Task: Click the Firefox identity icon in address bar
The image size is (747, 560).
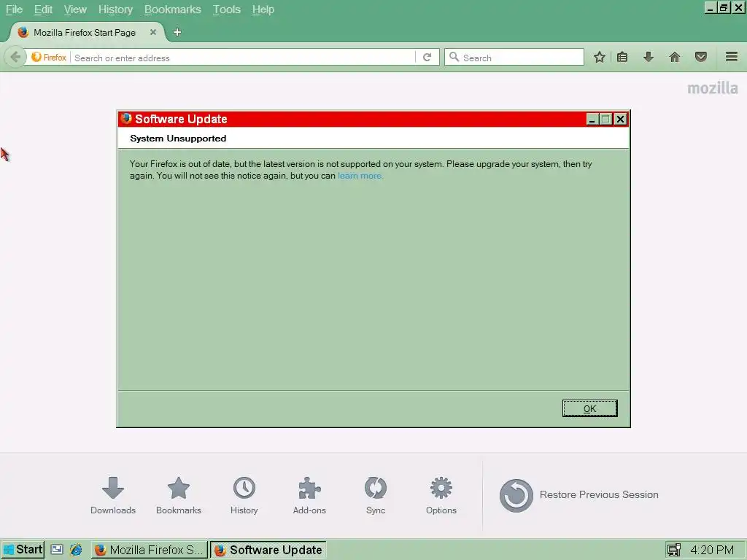Action: tap(36, 57)
